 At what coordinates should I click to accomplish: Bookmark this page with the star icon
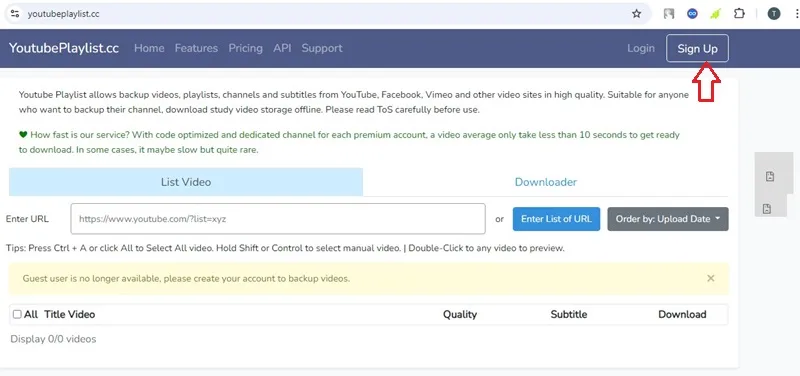[636, 14]
